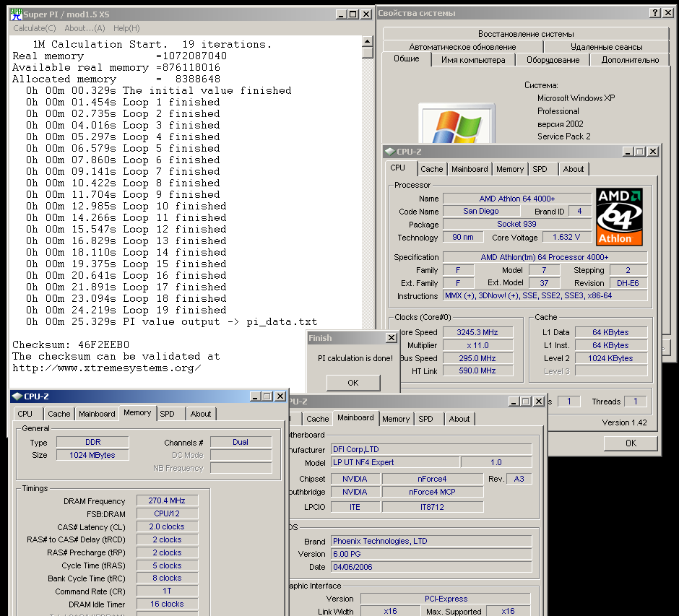Click OK in the CPU-Z CPU window
Image resolution: width=679 pixels, height=616 pixels.
point(631,443)
